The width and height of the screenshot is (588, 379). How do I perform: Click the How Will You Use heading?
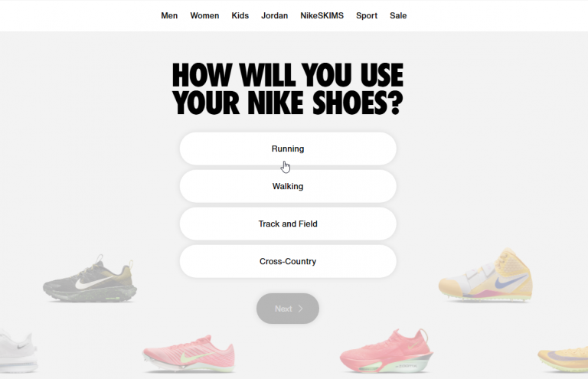tap(288, 90)
